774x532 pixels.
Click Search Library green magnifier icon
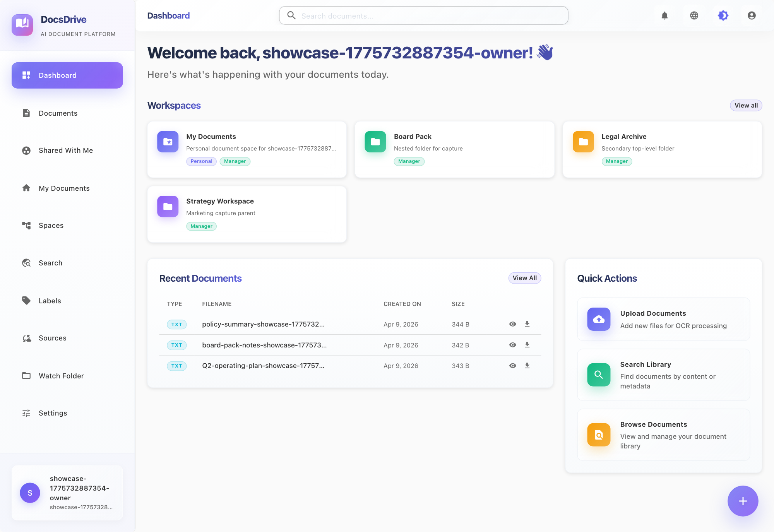pyautogui.click(x=599, y=375)
